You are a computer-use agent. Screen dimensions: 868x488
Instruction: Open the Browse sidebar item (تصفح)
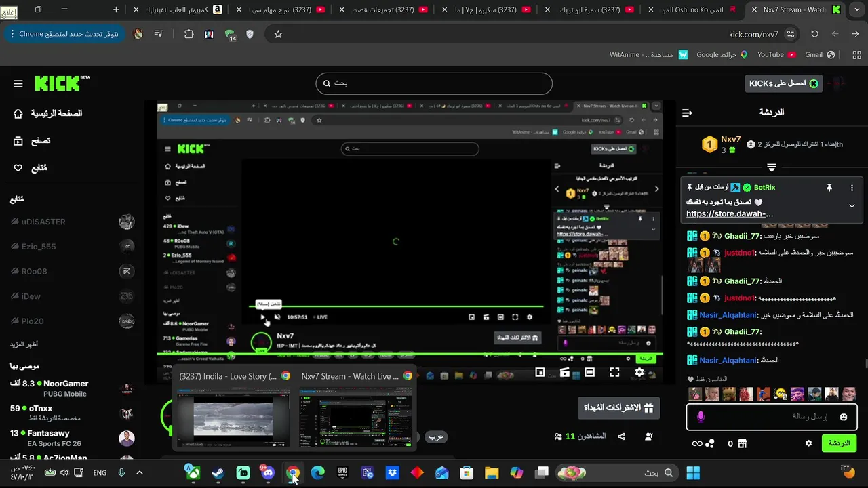click(x=32, y=141)
